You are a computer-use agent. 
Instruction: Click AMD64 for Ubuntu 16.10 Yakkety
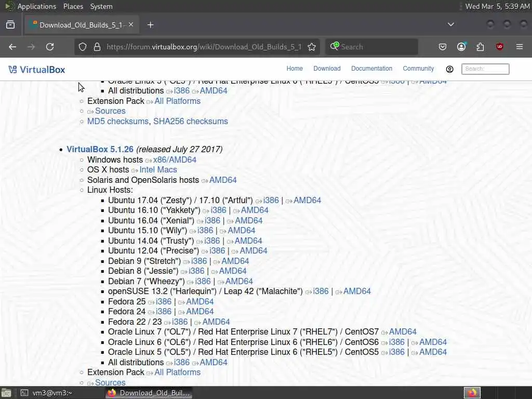[x=255, y=210]
